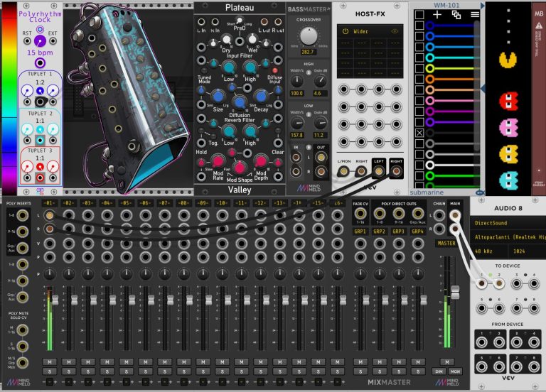Click the red ghost sprite
The image size is (546, 392).
tap(508, 100)
